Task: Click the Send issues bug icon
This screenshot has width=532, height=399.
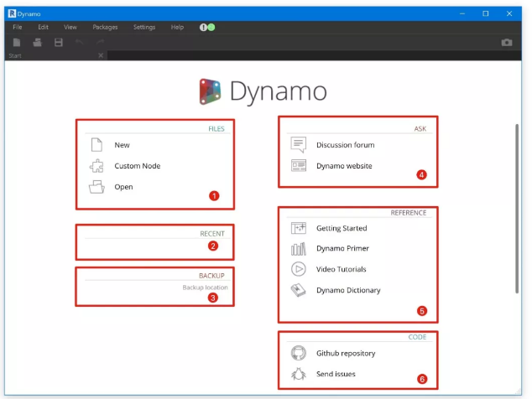Action: point(299,374)
